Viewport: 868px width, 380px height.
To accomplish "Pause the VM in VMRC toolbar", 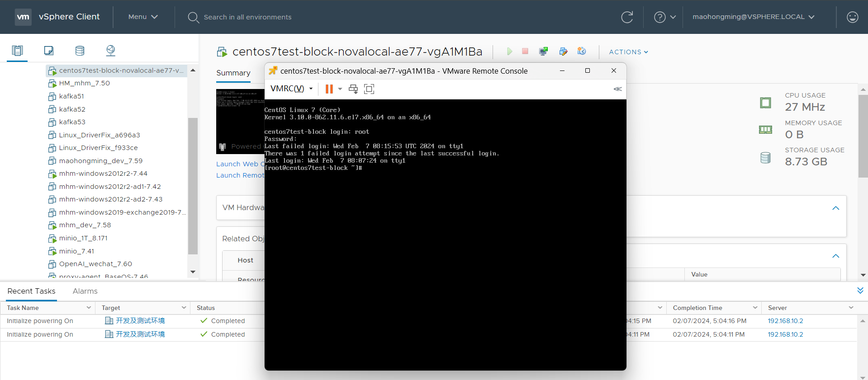I will pyautogui.click(x=329, y=89).
